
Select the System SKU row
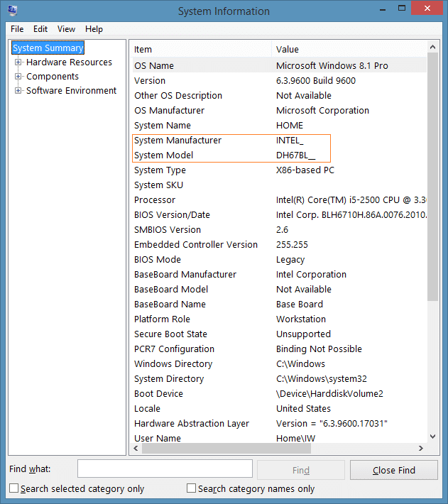pos(279,185)
